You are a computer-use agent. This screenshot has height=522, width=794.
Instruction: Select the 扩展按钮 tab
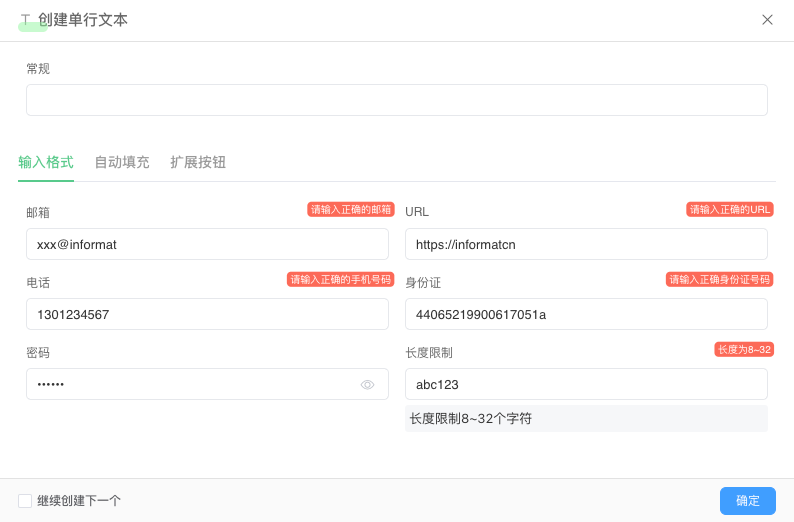[x=198, y=162]
